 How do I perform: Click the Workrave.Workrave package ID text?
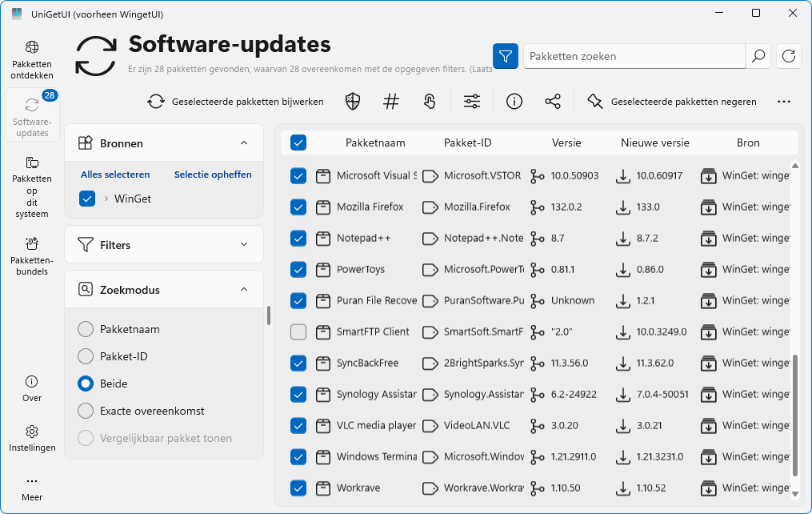[484, 488]
